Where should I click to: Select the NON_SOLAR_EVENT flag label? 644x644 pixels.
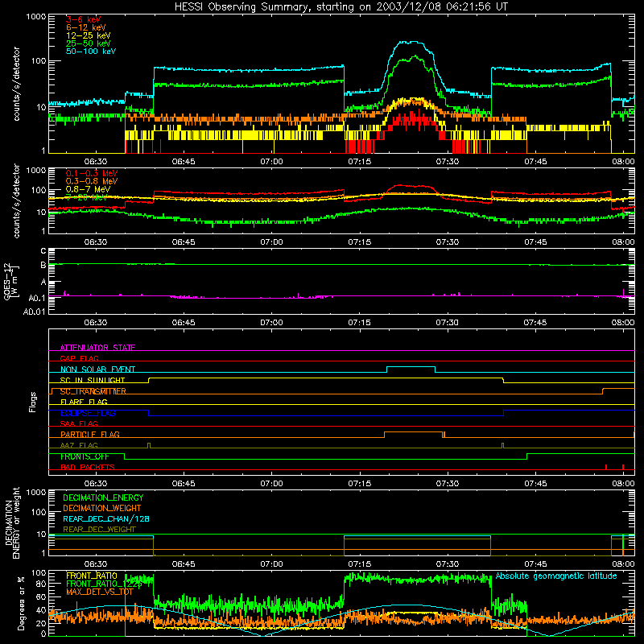click(x=97, y=369)
